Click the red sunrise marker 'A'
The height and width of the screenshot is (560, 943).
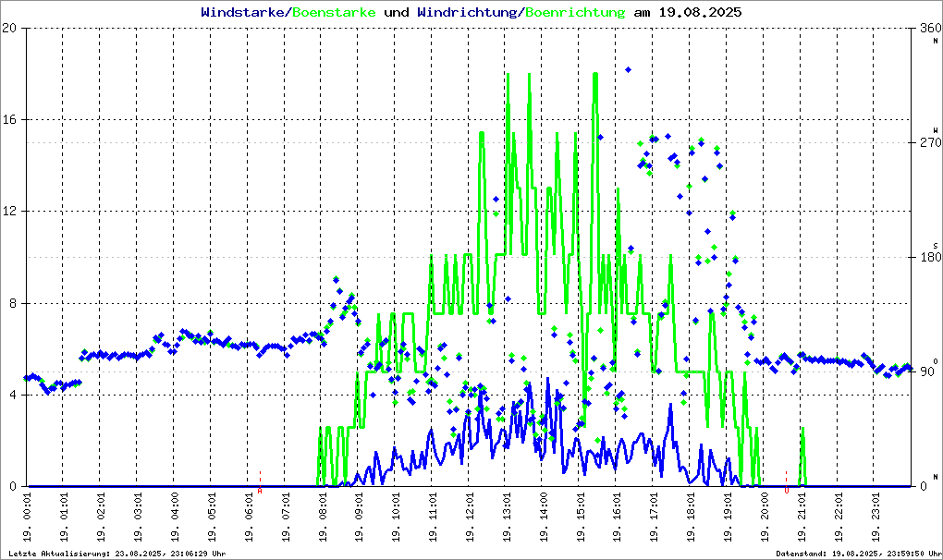click(260, 491)
